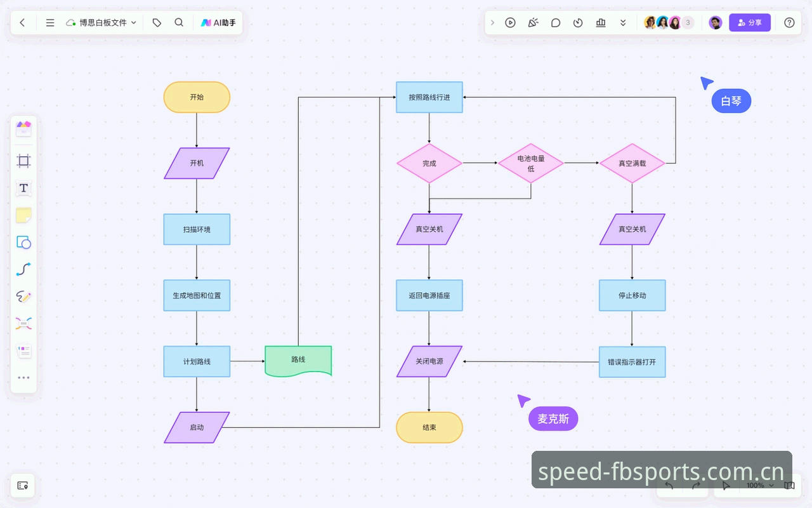The height and width of the screenshot is (508, 812).
Task: Select the 开始 start node on canvas
Action: [x=197, y=97]
